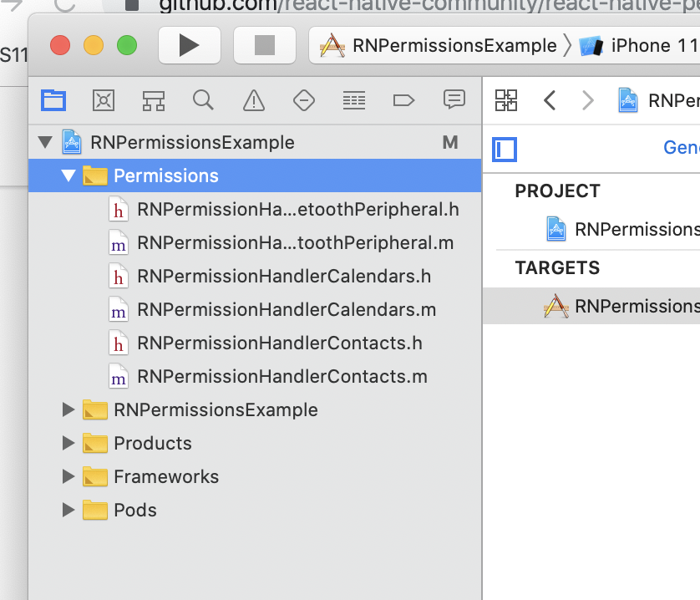Run the RNPermissionsExample app
The height and width of the screenshot is (600, 700).
point(189,45)
